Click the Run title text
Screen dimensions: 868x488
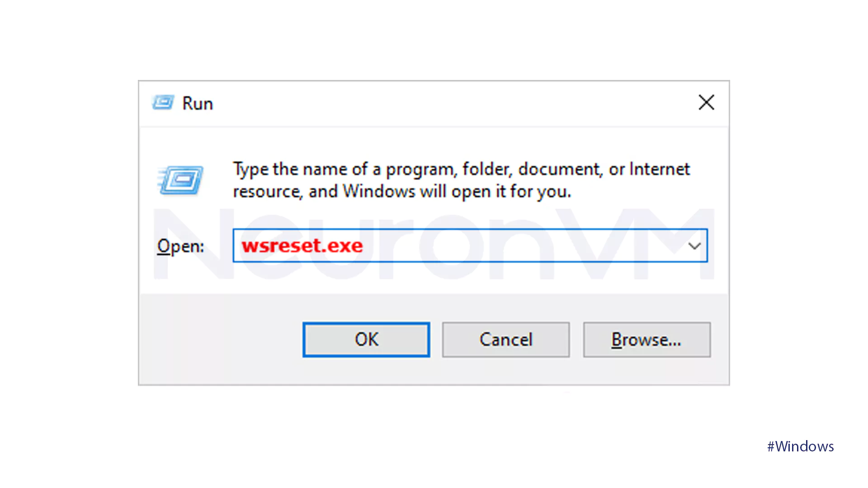tap(197, 103)
